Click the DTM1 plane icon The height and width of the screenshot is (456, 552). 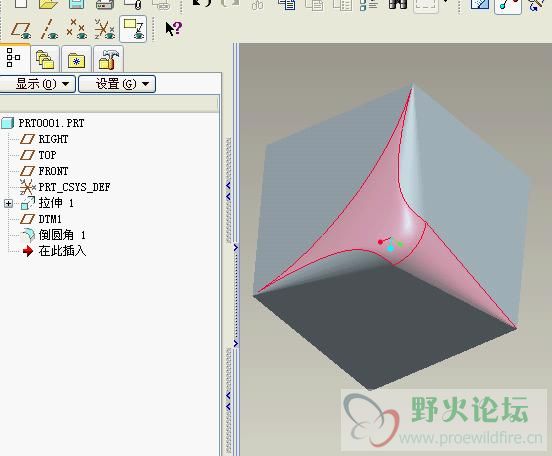(x=27, y=219)
